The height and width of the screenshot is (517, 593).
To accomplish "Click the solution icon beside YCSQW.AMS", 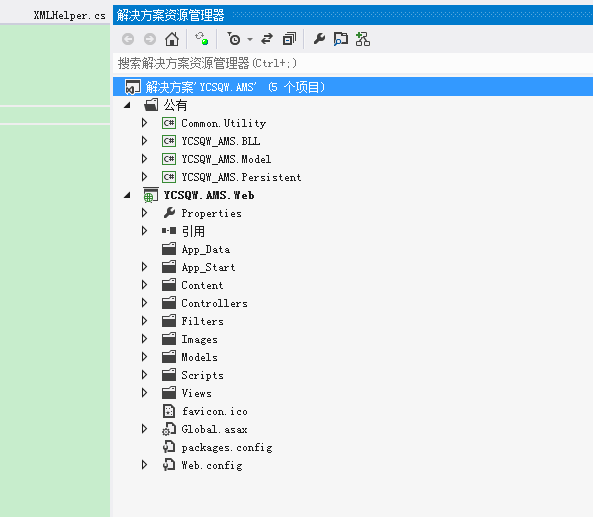I will (x=133, y=87).
